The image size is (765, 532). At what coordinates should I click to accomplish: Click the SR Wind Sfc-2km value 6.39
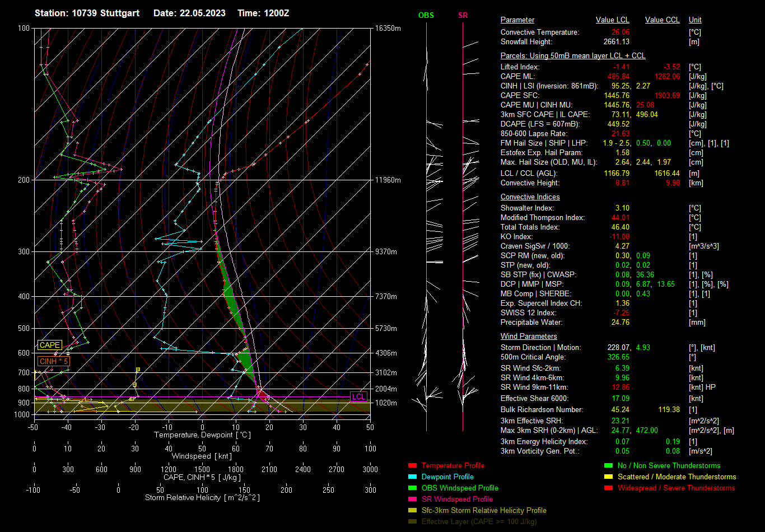[x=622, y=368]
